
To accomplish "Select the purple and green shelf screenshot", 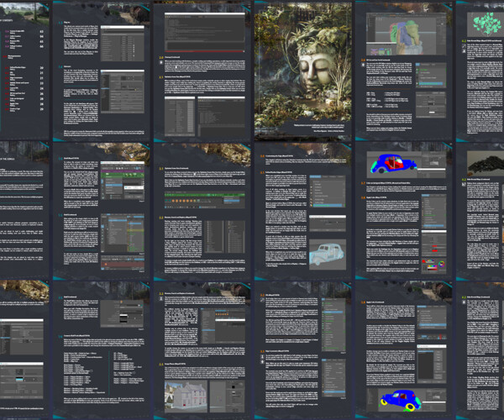I will pos(123,181).
